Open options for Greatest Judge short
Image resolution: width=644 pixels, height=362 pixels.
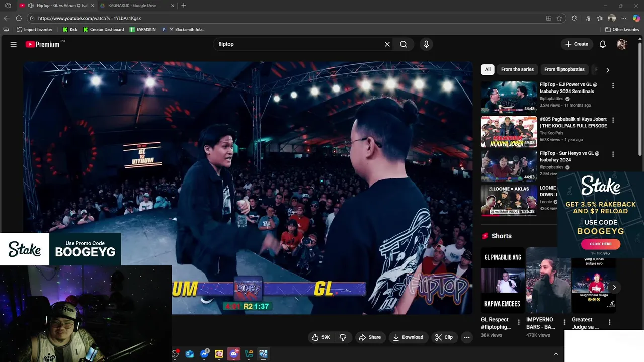tap(609, 322)
